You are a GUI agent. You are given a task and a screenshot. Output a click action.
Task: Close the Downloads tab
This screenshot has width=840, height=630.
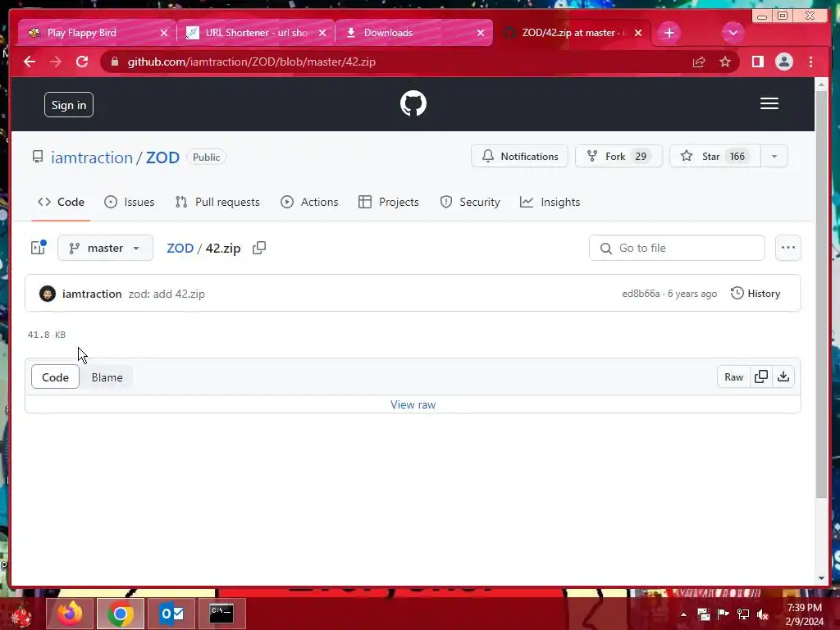(x=481, y=33)
